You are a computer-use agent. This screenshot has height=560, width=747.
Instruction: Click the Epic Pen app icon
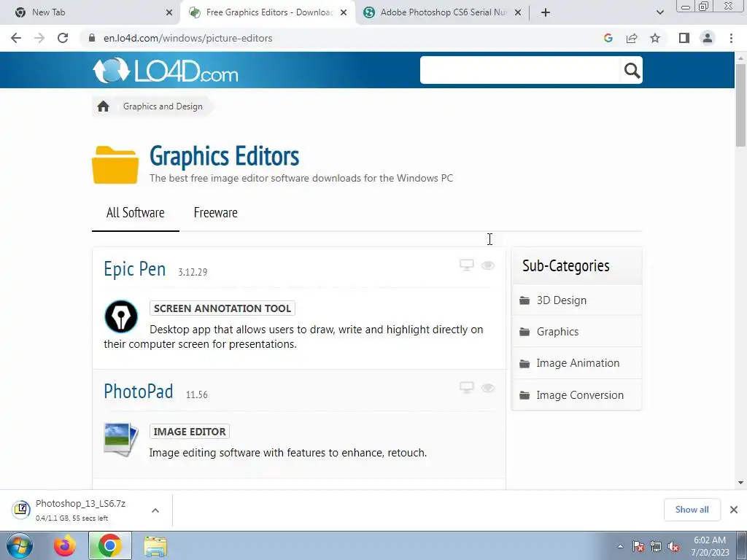coord(121,316)
